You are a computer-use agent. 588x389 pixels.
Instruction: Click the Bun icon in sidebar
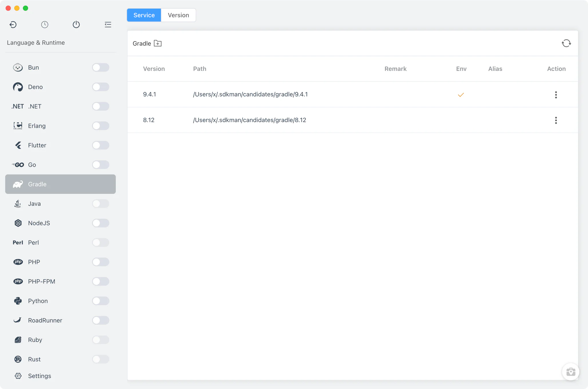tap(18, 68)
